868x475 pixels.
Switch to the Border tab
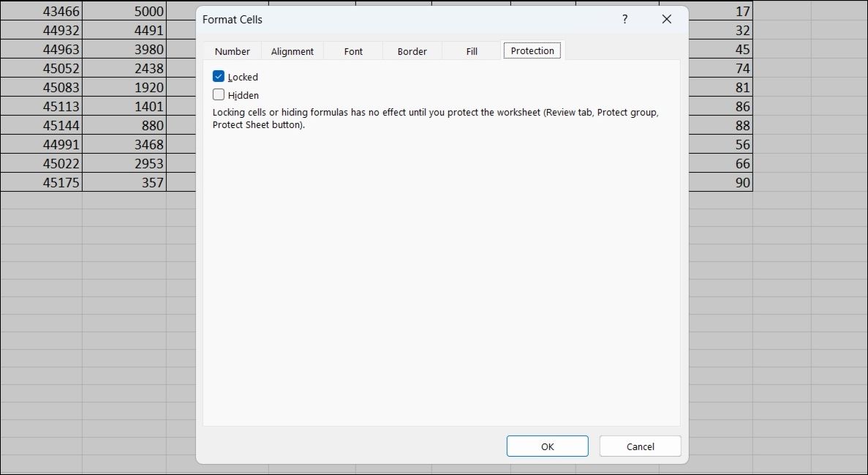pos(412,51)
